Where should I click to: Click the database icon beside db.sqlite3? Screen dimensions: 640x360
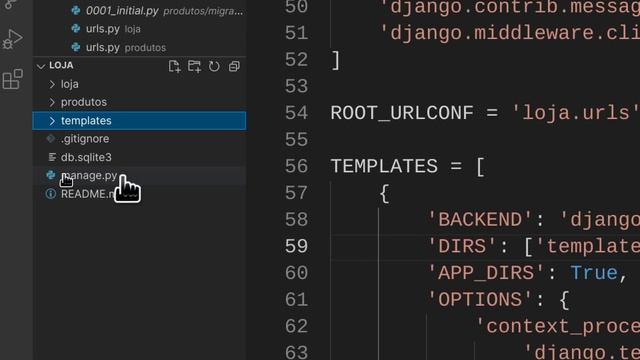[52, 157]
